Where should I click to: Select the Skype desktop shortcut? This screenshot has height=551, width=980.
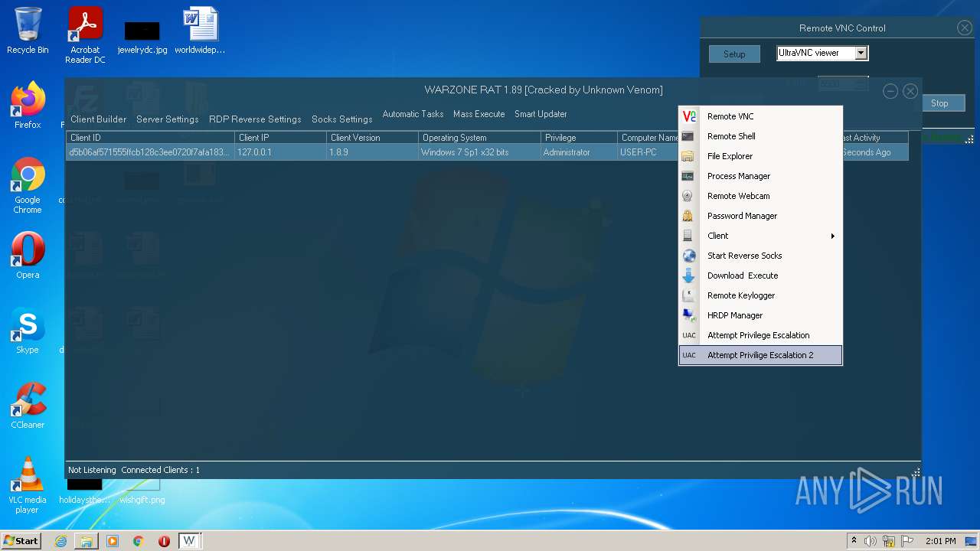[x=28, y=331]
